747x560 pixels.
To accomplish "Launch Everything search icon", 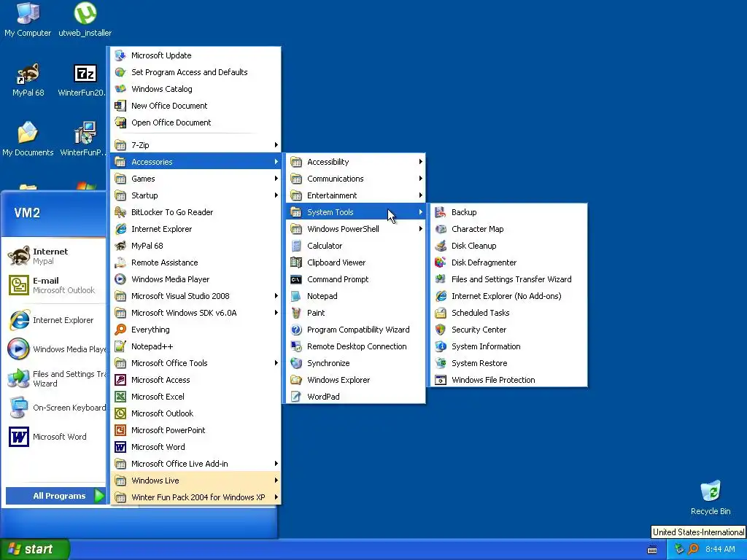I will (120, 330).
